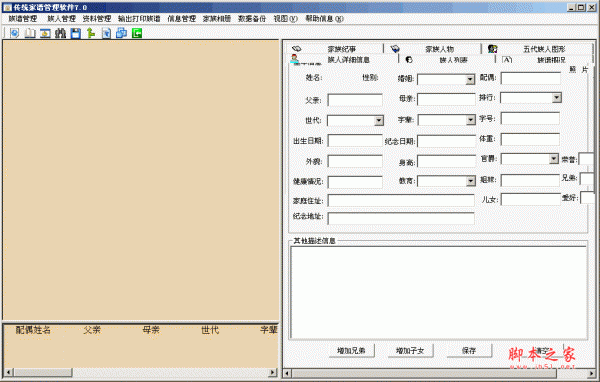Click the left panel horizontal scrollbar thumb
The image size is (600, 382).
click(x=42, y=372)
